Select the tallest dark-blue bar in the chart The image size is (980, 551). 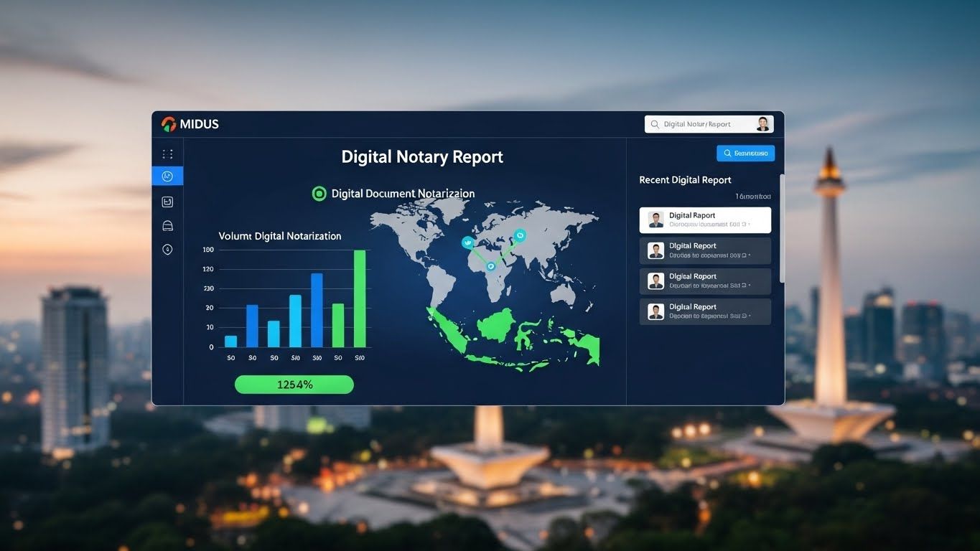coord(317,311)
